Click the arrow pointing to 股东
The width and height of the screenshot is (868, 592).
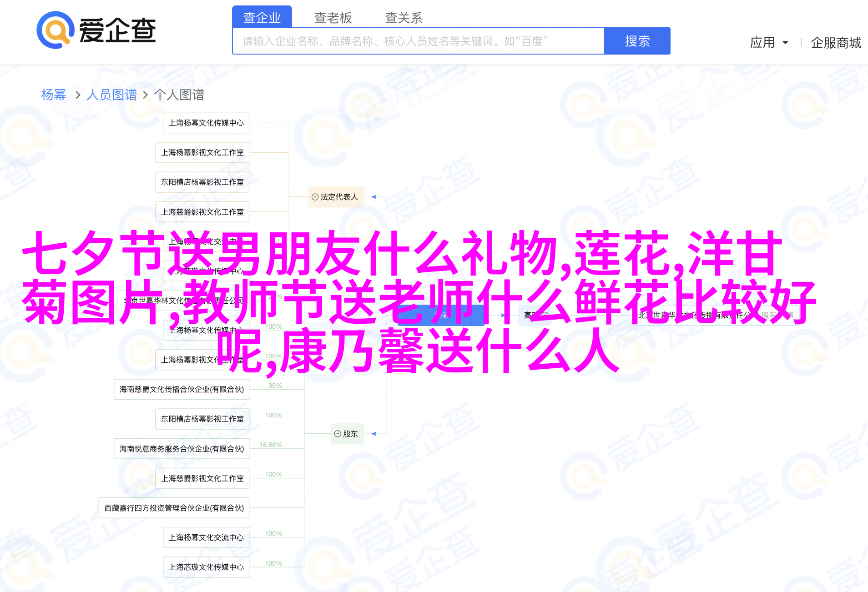coord(374,434)
